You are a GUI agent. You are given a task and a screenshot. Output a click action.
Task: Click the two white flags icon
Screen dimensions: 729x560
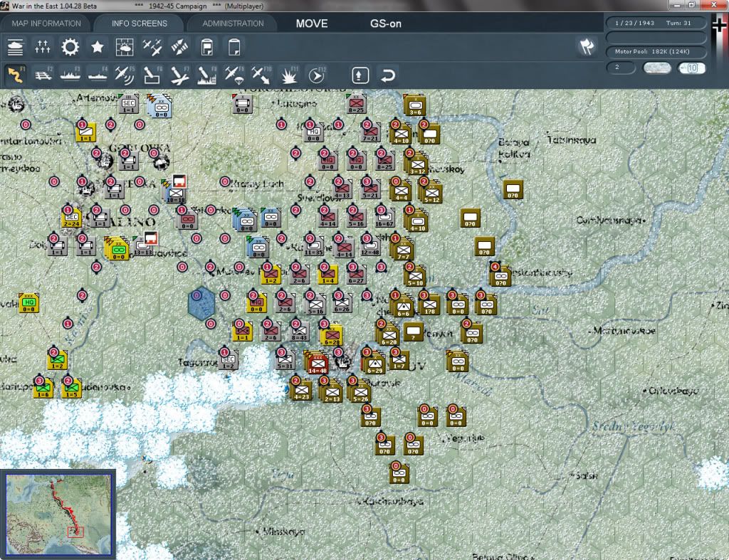(587, 46)
